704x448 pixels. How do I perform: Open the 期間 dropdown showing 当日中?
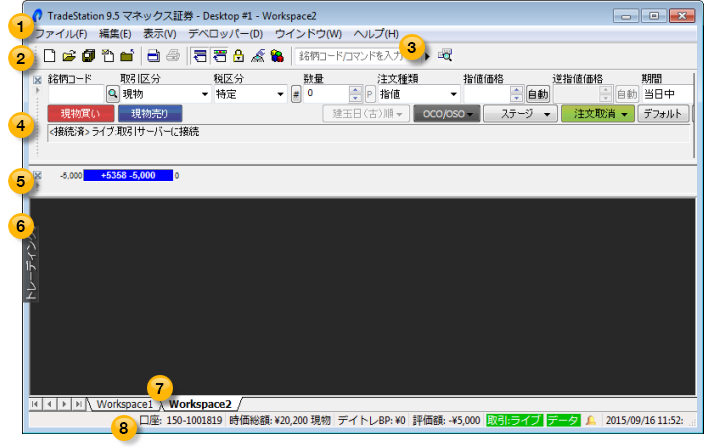[x=668, y=94]
